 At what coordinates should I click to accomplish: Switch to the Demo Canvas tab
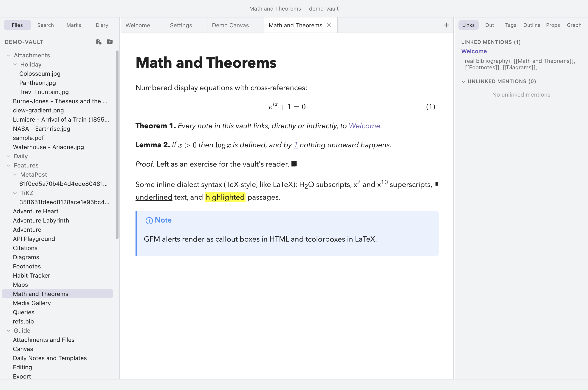pyautogui.click(x=236, y=25)
